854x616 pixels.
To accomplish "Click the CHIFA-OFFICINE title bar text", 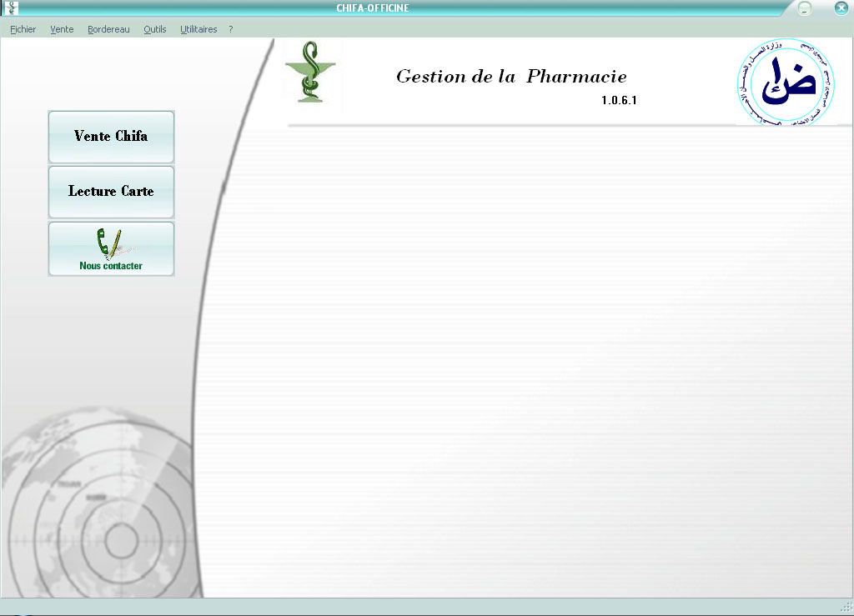I will (373, 8).
